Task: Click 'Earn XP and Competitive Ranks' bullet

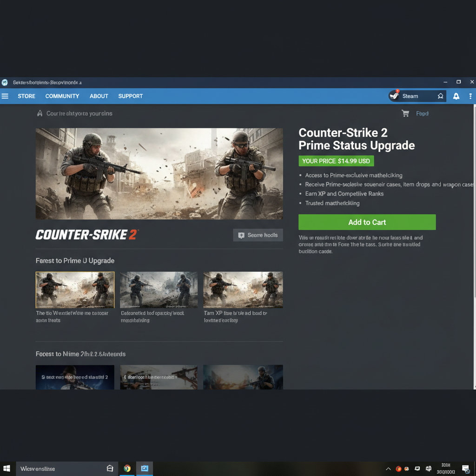Action: (x=344, y=194)
